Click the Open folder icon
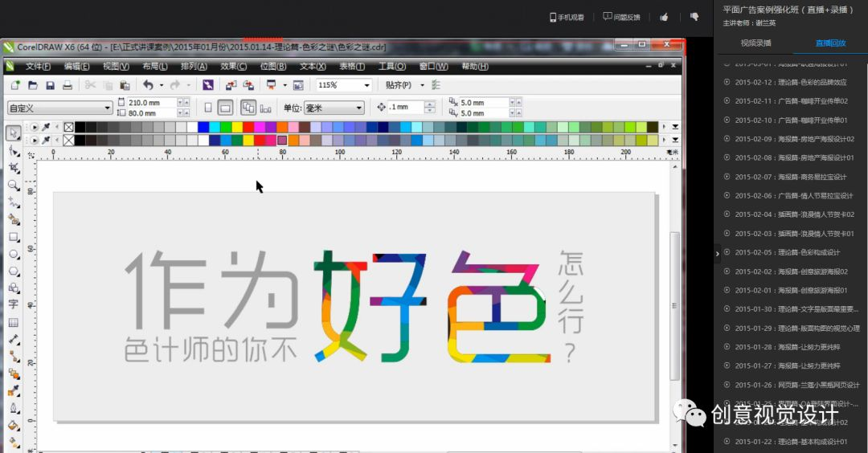Image resolution: width=868 pixels, height=453 pixels. pos(33,85)
